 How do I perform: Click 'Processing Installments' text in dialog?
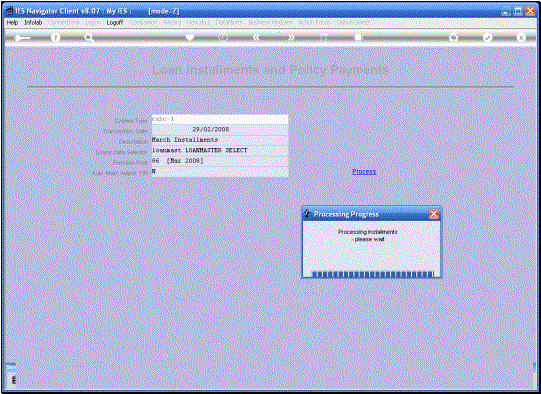tap(367, 232)
